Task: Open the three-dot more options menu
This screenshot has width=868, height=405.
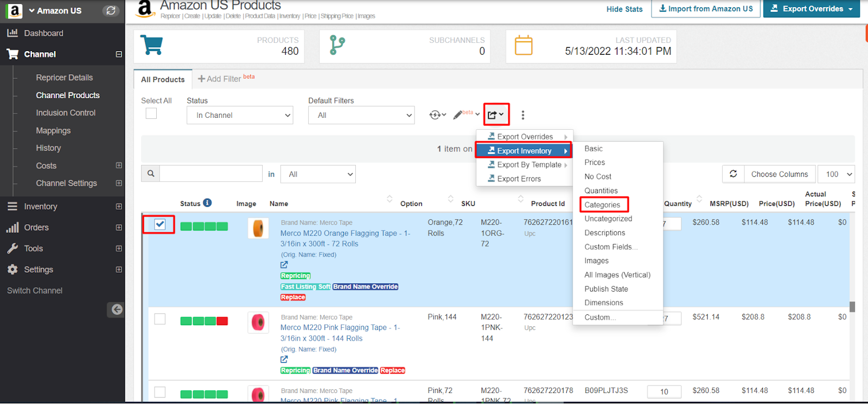Action: coord(523,115)
